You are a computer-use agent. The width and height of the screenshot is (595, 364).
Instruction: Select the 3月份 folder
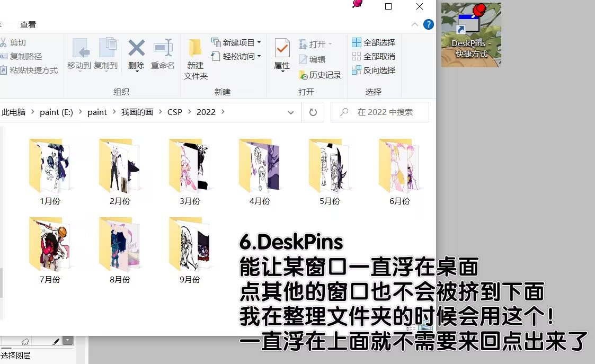coord(190,172)
